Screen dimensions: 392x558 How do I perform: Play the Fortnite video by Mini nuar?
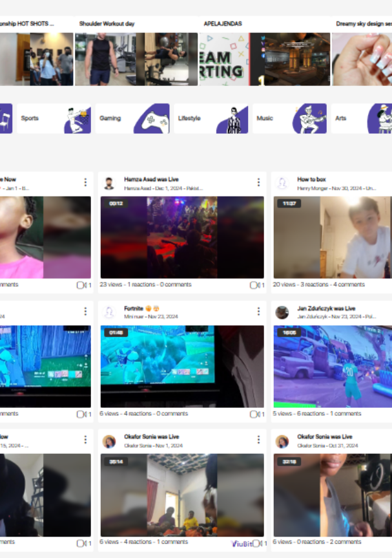coord(182,367)
